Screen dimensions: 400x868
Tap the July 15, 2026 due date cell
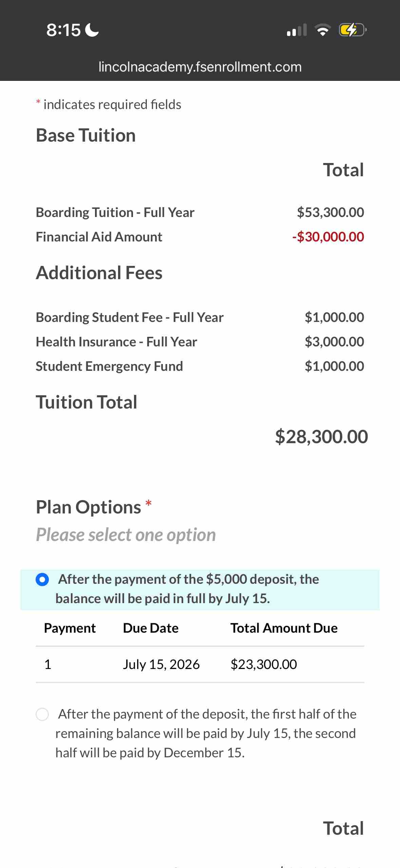(161, 665)
